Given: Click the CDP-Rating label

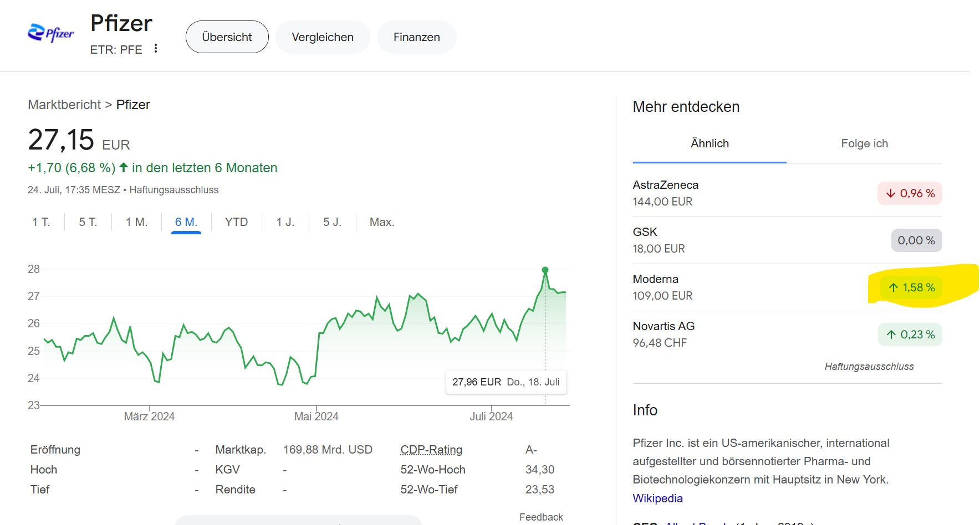Looking at the screenshot, I should click(x=431, y=450).
